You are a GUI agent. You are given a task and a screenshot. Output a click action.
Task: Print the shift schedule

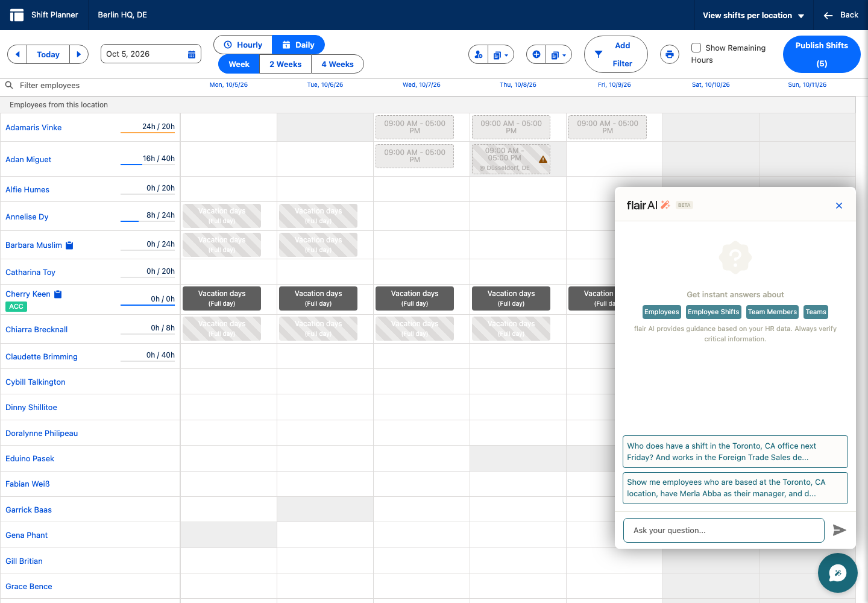point(670,54)
